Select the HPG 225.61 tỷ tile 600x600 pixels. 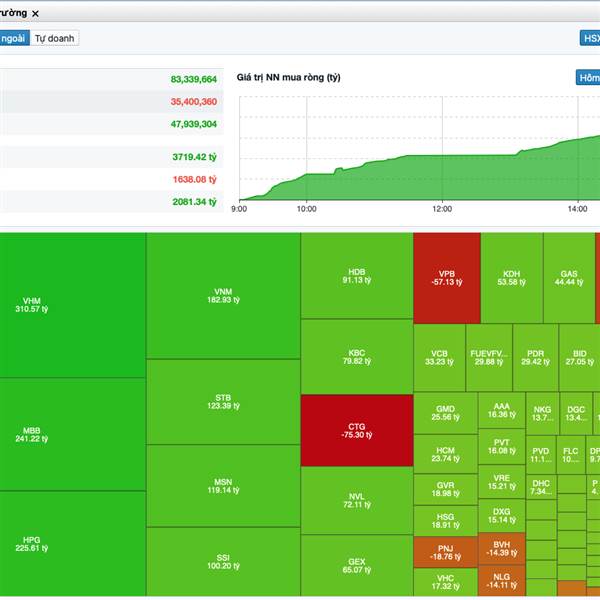pos(72,544)
